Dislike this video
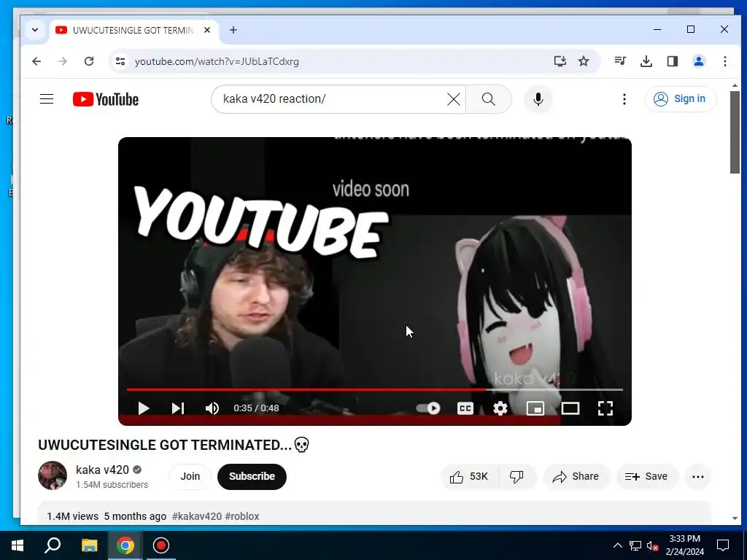Viewport: 747px width, 560px height. pyautogui.click(x=517, y=477)
